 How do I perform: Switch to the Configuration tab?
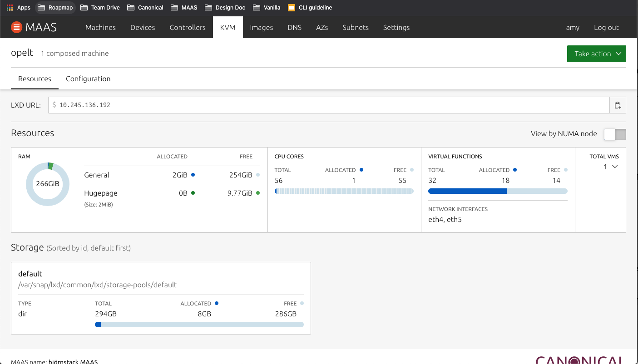coord(88,79)
